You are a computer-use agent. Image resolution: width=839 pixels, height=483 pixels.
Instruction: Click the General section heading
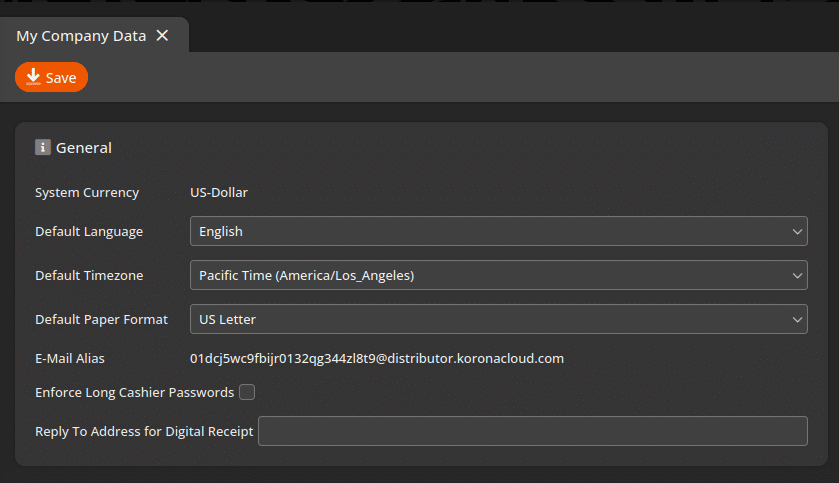[x=84, y=148]
